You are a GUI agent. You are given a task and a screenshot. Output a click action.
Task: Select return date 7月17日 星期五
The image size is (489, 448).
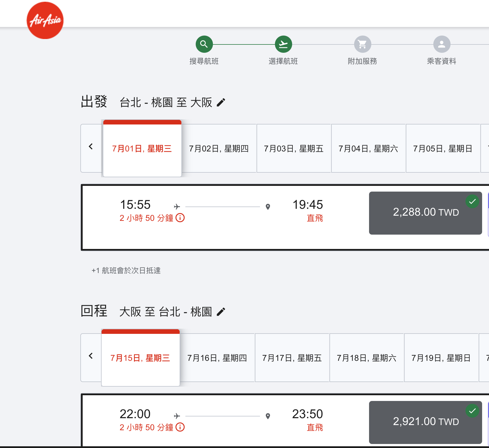[292, 358]
